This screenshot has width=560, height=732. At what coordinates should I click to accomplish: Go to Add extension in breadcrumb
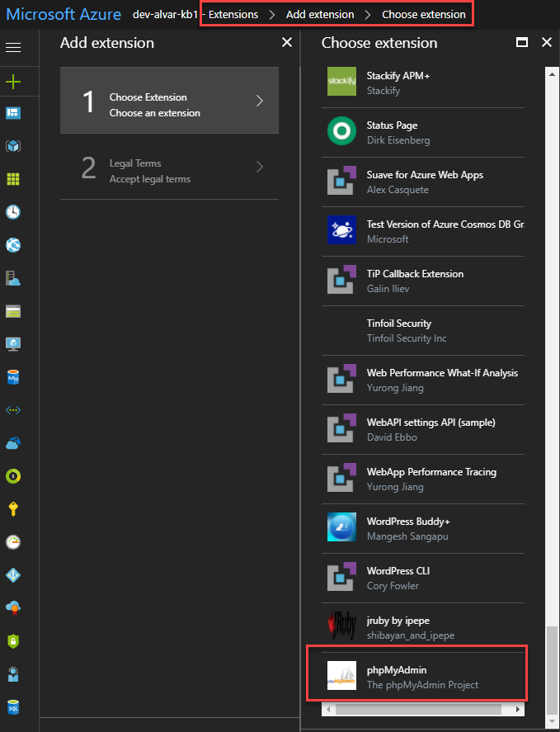tap(320, 15)
